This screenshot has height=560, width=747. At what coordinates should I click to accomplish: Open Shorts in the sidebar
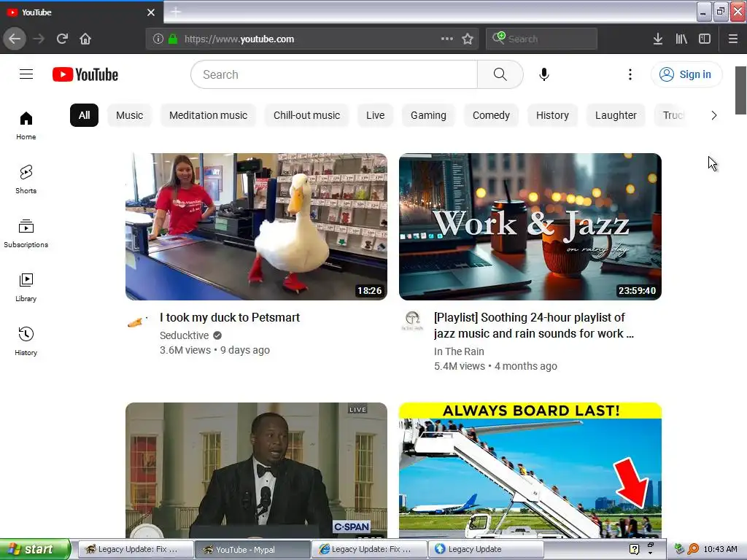pyautogui.click(x=26, y=179)
